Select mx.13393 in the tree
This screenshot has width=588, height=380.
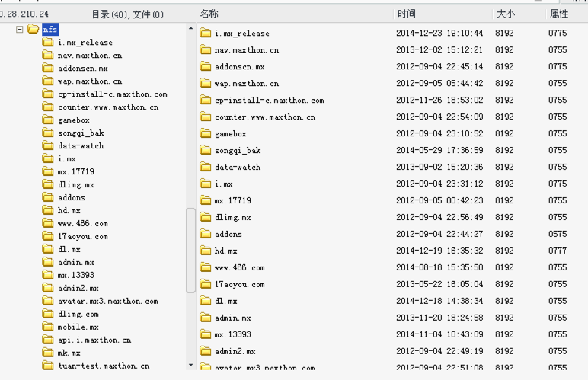75,275
